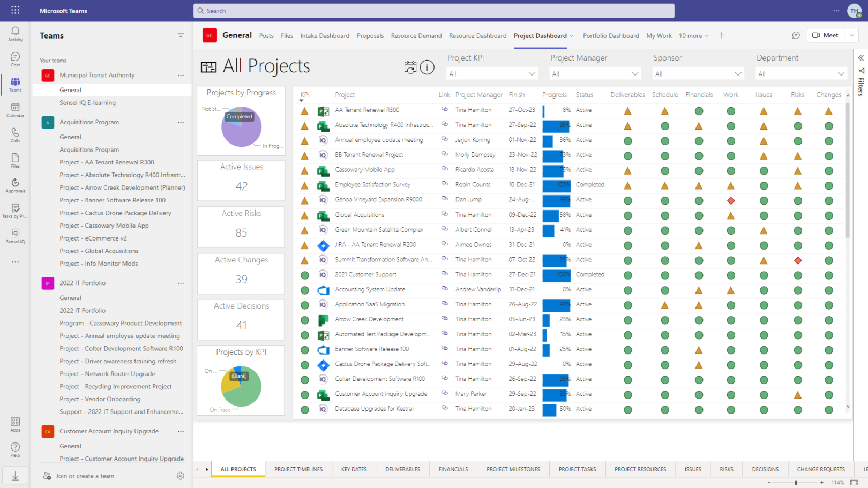Viewport: 868px width, 488px height.
Task: Open the Files icon in sidebar
Action: coord(15,160)
